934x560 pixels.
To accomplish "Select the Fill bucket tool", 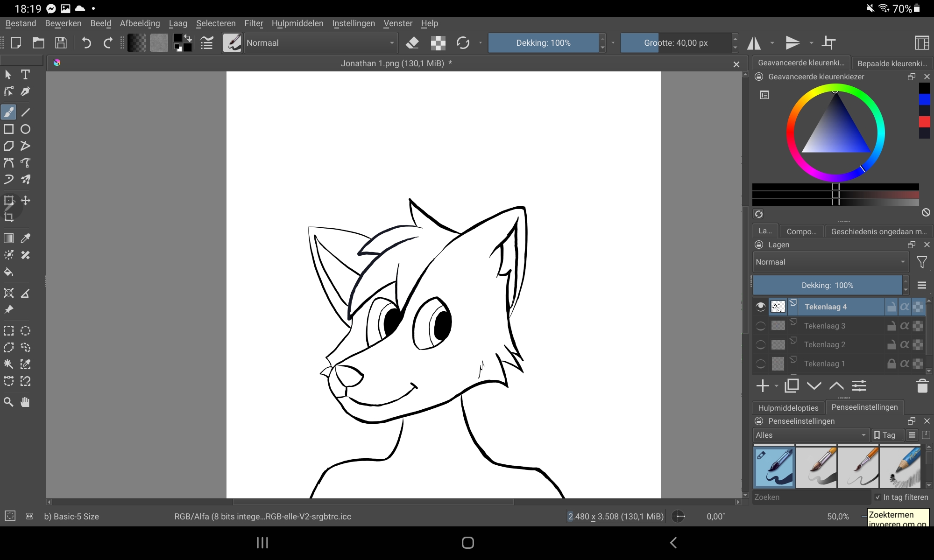I will (x=8, y=272).
